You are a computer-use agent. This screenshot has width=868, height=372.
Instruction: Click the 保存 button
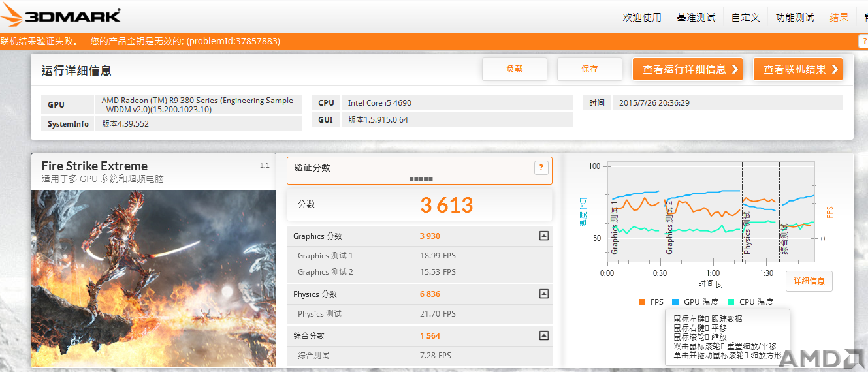coord(590,69)
